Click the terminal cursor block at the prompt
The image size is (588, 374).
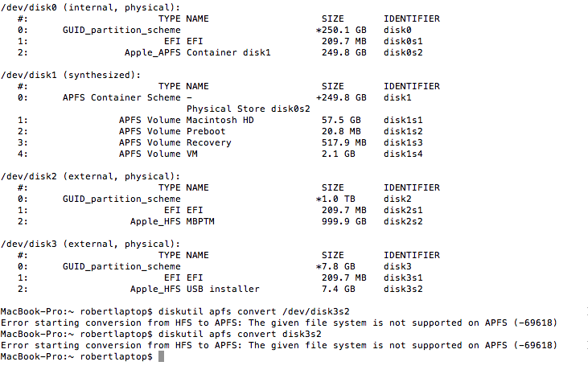161,356
